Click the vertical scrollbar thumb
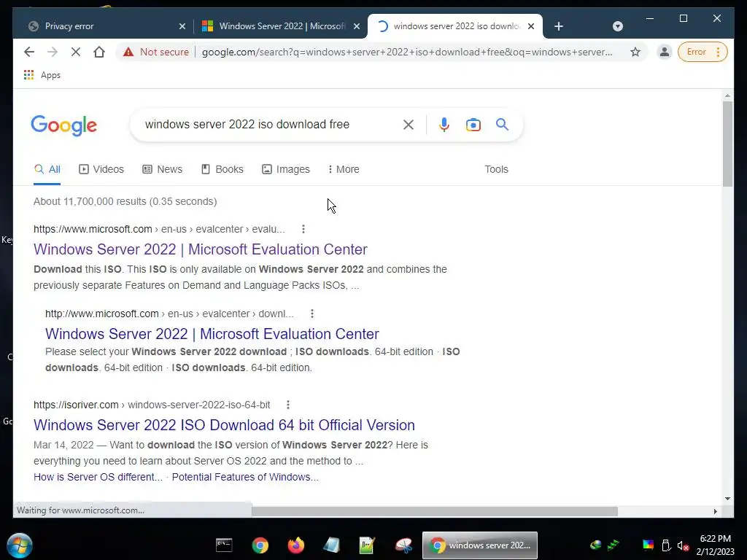747x560 pixels. [727, 144]
